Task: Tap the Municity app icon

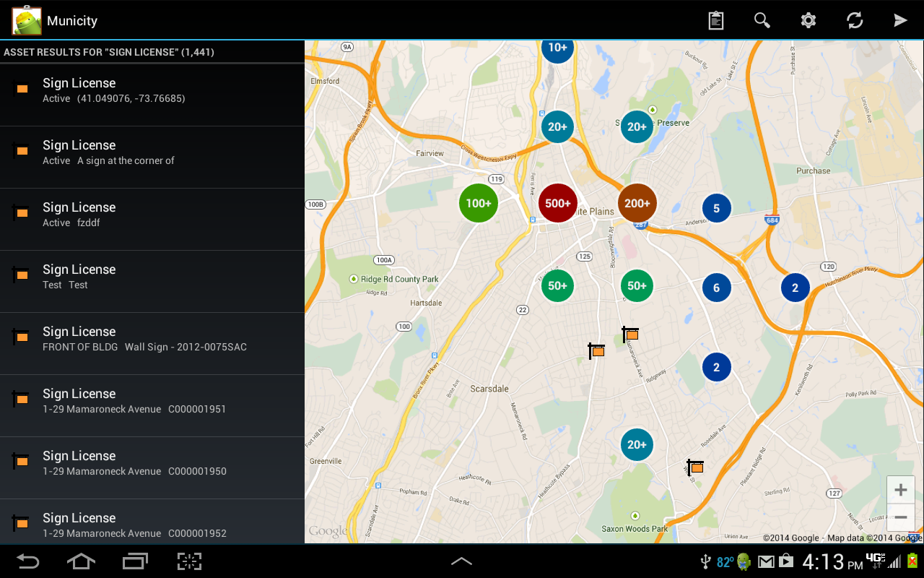Action: pyautogui.click(x=26, y=20)
